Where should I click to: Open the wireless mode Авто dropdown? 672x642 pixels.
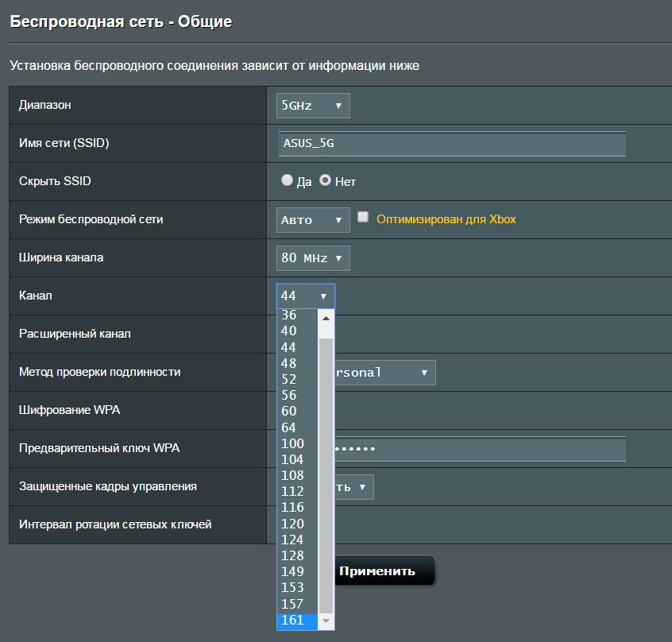point(313,220)
